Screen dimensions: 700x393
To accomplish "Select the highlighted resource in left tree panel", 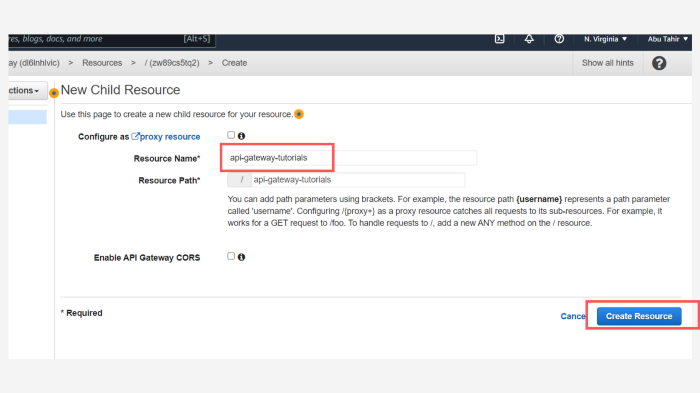I will tap(28, 117).
